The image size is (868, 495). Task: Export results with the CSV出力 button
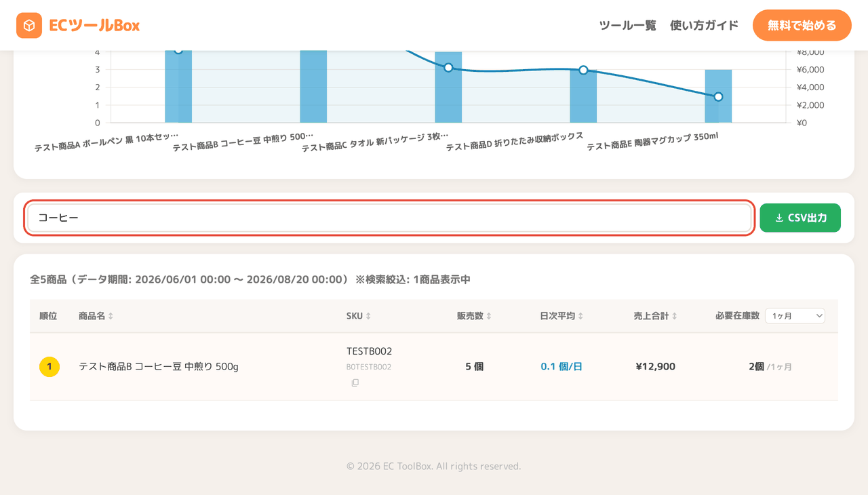pos(800,218)
